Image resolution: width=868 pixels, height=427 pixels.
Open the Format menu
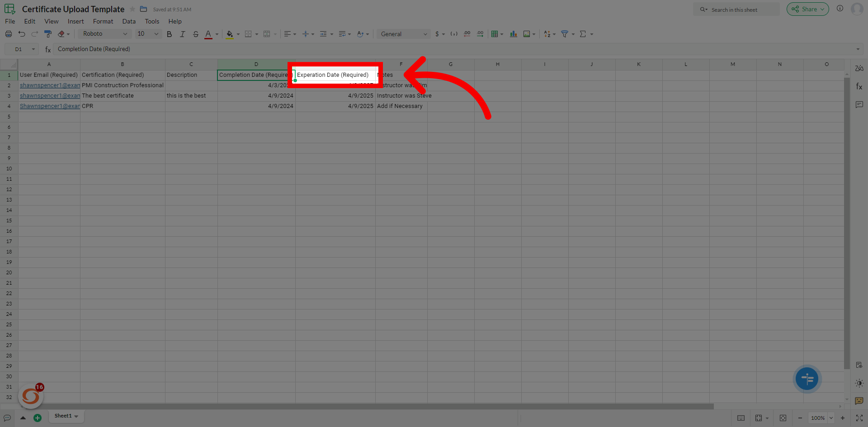[103, 21]
